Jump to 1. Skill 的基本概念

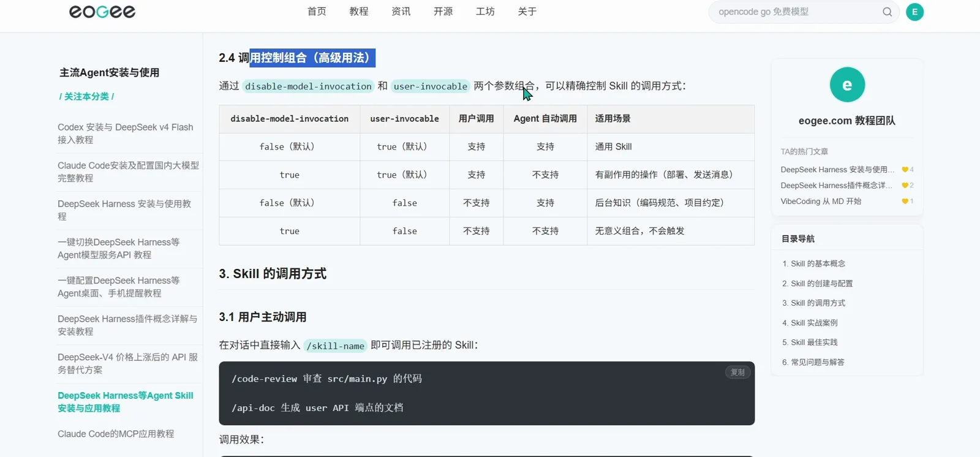coord(813,264)
